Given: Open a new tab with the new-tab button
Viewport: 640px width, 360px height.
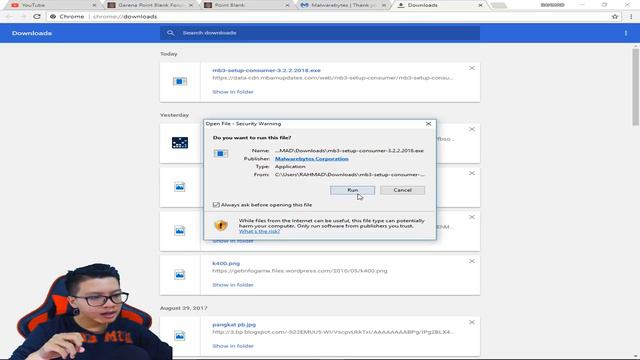Looking at the screenshot, I should [498, 5].
